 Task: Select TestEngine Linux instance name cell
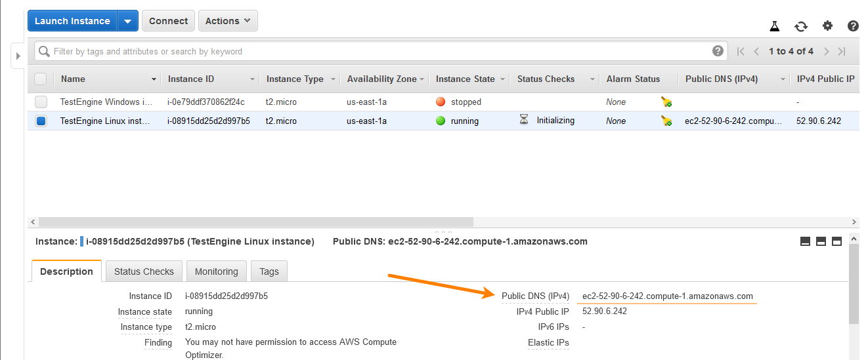point(105,121)
